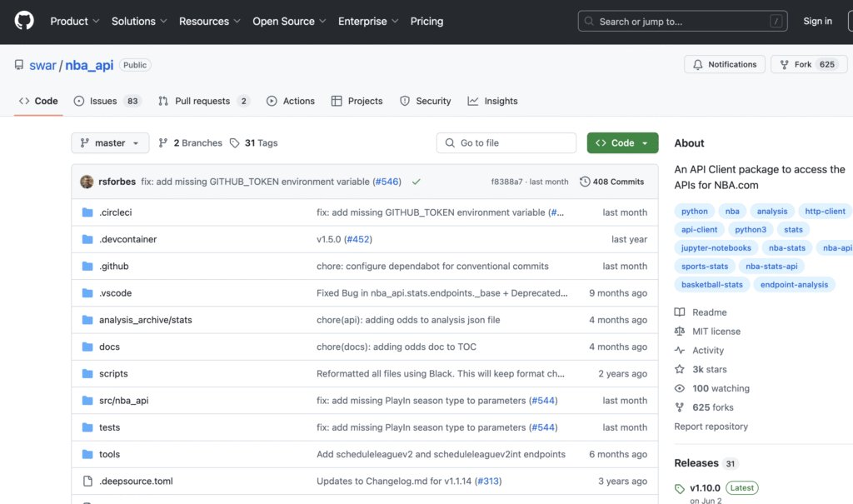Screen dimensions: 853x504
Task: Select the Code tab
Action: (x=38, y=102)
